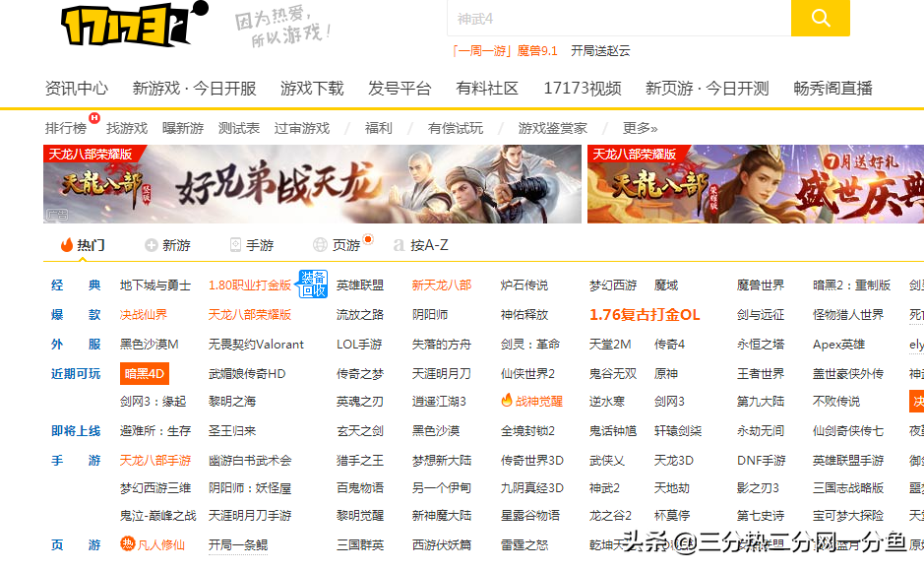Focus the search input field

click(x=619, y=18)
